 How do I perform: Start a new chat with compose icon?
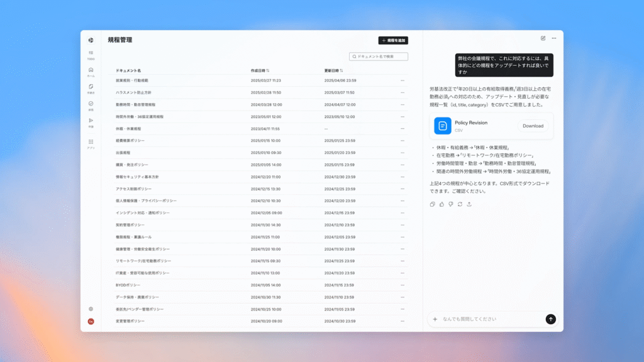[x=543, y=38]
